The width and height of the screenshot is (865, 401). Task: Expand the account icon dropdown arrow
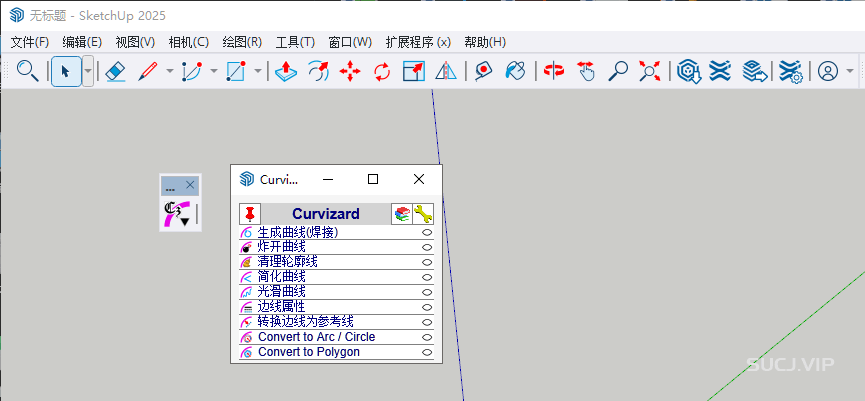850,71
